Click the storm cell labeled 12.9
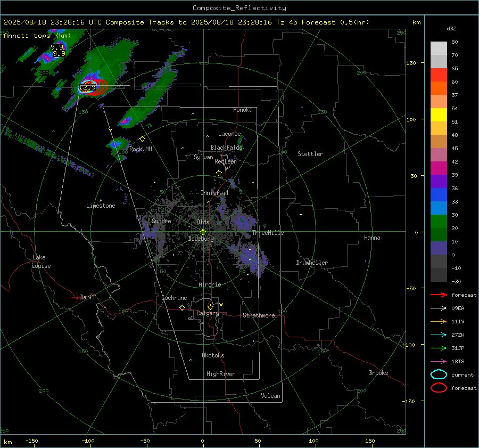Image resolution: width=479 pixels, height=448 pixels. (x=87, y=87)
